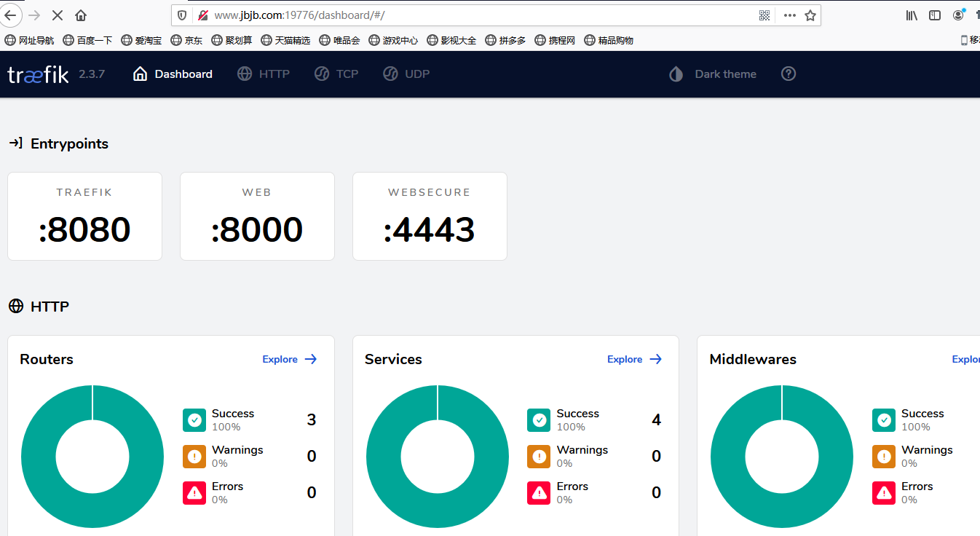Click Services success count 4
The width and height of the screenshot is (980, 536).
pyautogui.click(x=656, y=420)
